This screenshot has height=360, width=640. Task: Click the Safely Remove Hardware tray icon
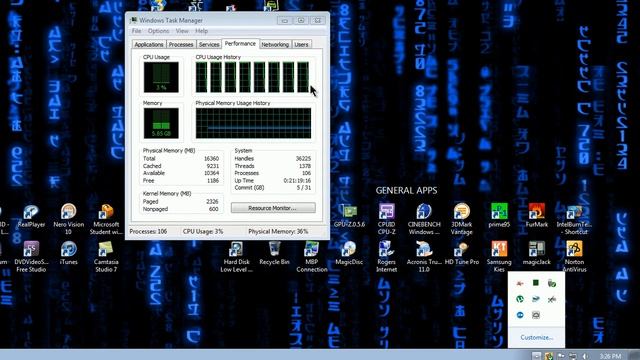(552, 283)
